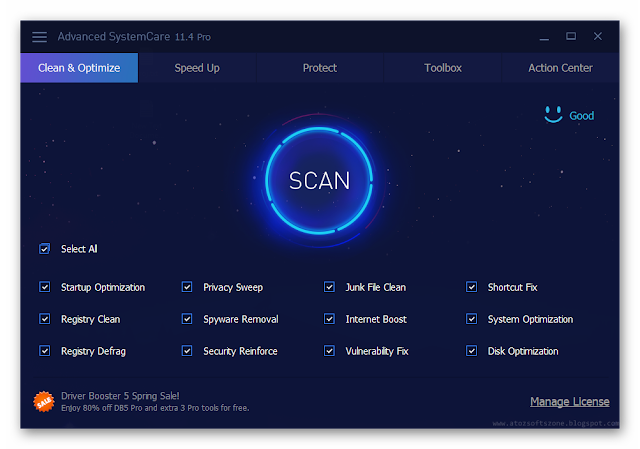Go to the Protect tab
Image resolution: width=640 pixels, height=449 pixels.
pyautogui.click(x=320, y=68)
